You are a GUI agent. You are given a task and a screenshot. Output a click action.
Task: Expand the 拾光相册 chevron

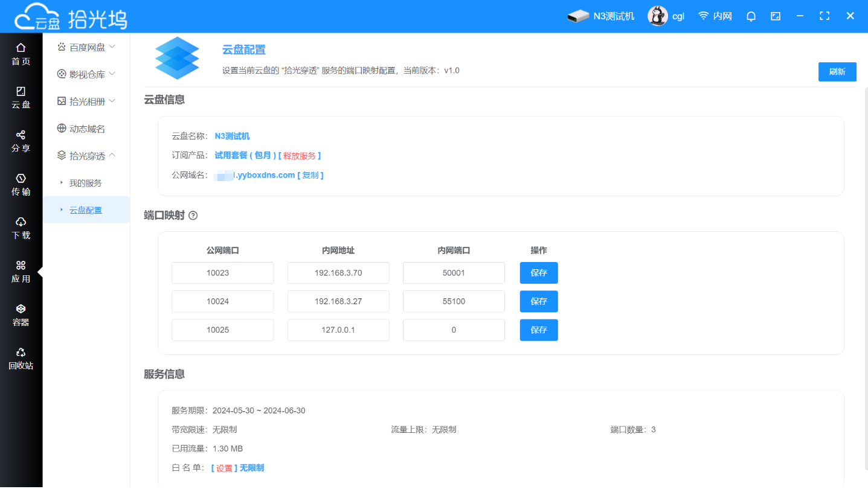click(x=112, y=101)
